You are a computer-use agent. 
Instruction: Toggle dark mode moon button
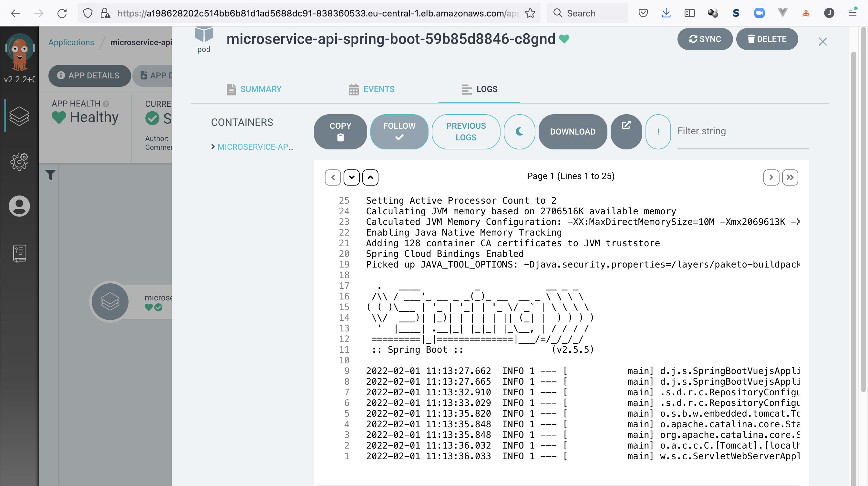(x=519, y=131)
